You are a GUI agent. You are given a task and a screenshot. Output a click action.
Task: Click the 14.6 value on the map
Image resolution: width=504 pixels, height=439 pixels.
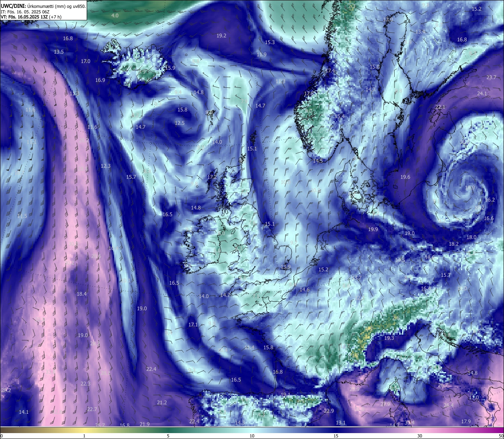(x=304, y=289)
